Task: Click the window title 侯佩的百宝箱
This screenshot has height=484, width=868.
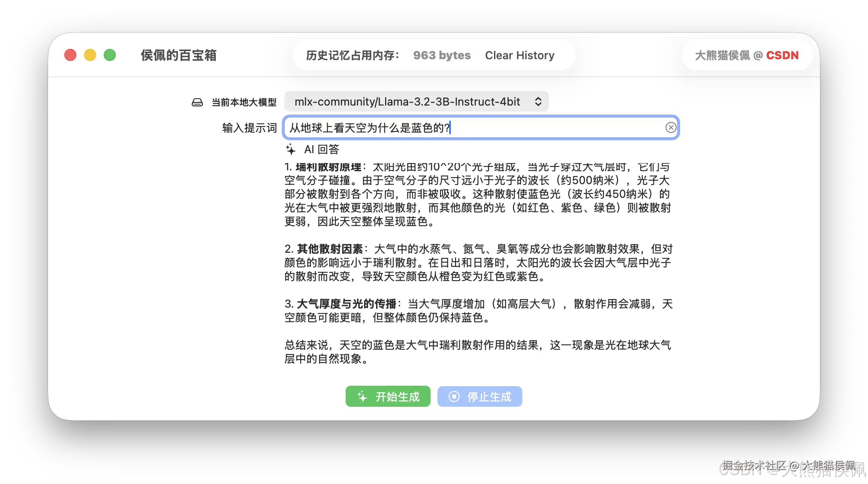Action: 179,55
